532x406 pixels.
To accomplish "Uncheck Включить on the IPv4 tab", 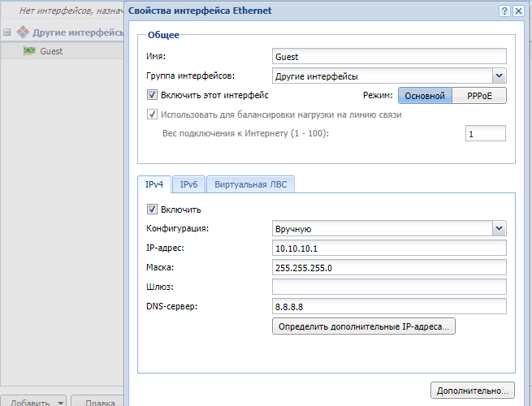I will pyautogui.click(x=151, y=209).
